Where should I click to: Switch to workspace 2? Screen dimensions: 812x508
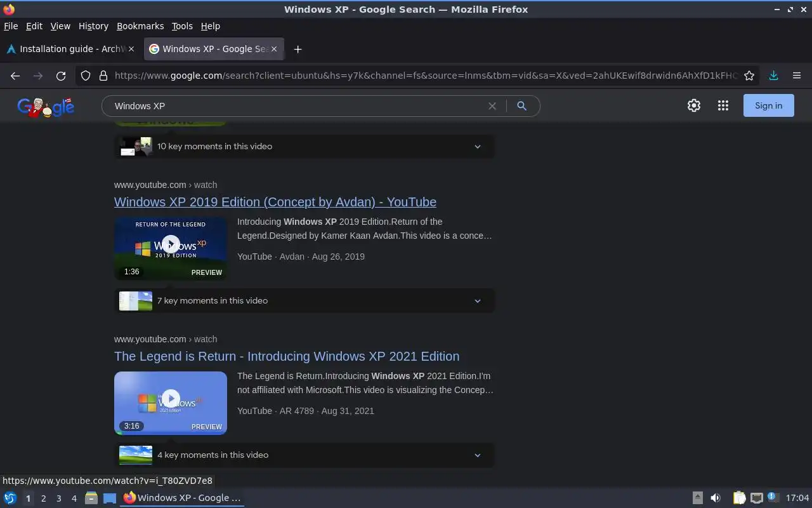click(43, 498)
